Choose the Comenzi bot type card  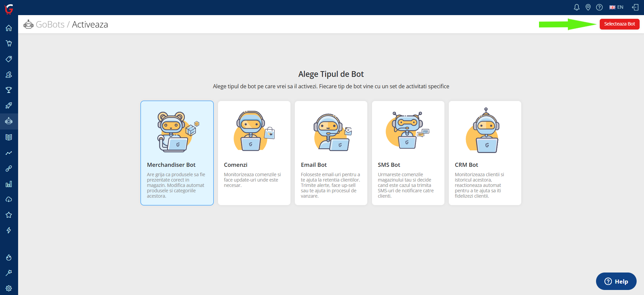coord(254,153)
